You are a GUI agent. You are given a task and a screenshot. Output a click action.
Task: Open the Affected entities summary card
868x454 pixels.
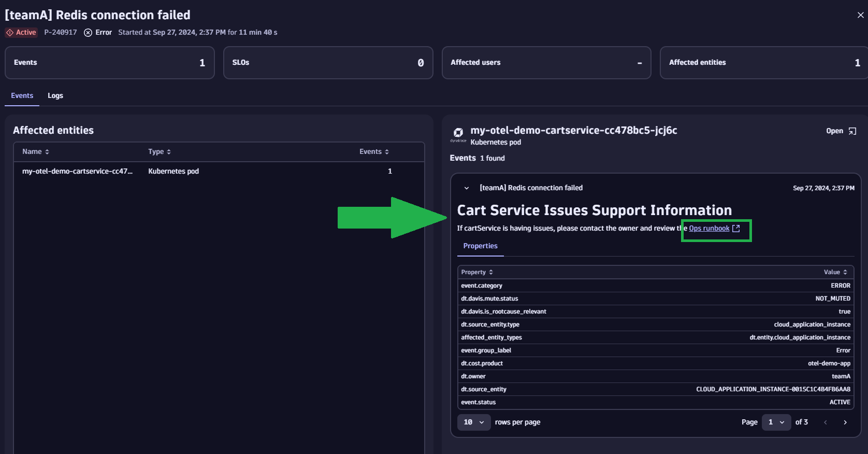(x=764, y=63)
